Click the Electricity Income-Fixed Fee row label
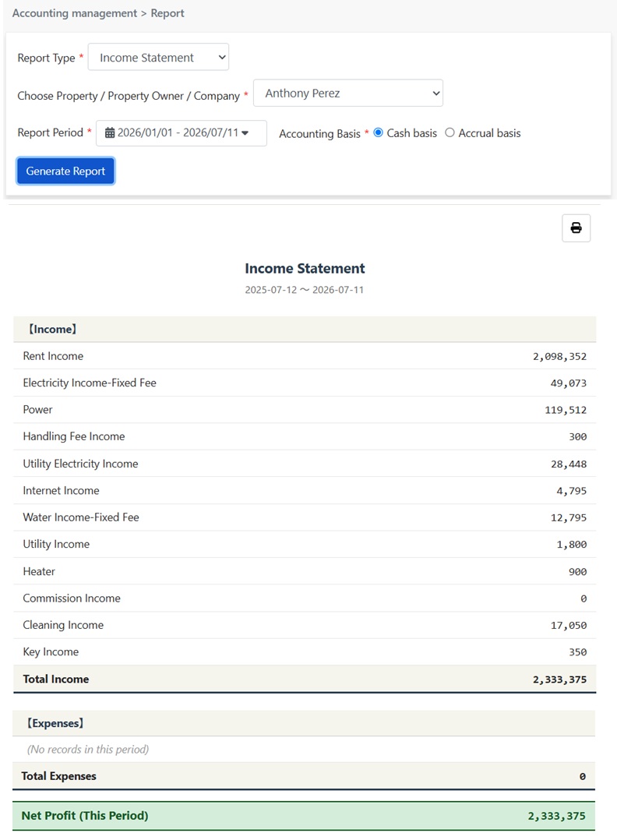The image size is (617, 840). click(x=90, y=383)
